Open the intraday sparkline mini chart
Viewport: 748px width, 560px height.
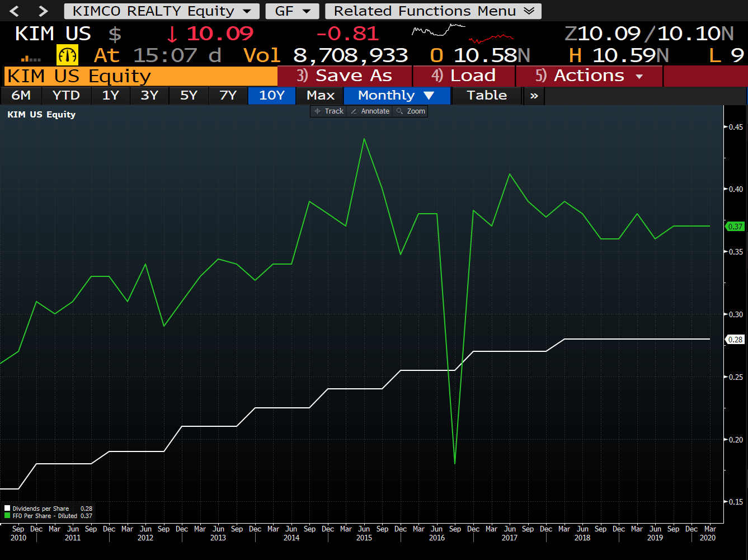coord(463,34)
